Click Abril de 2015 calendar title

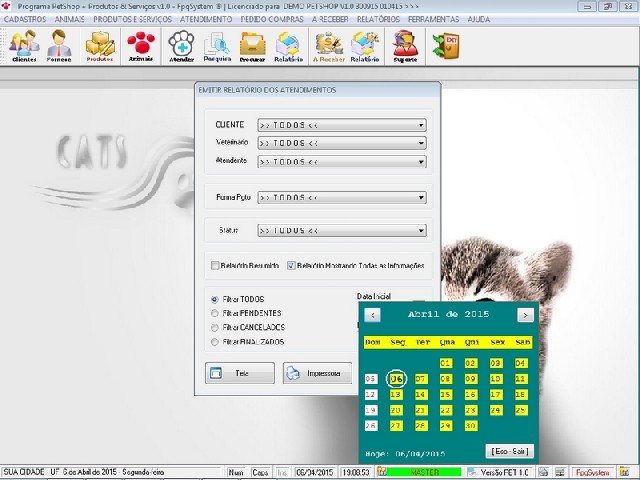click(x=448, y=314)
